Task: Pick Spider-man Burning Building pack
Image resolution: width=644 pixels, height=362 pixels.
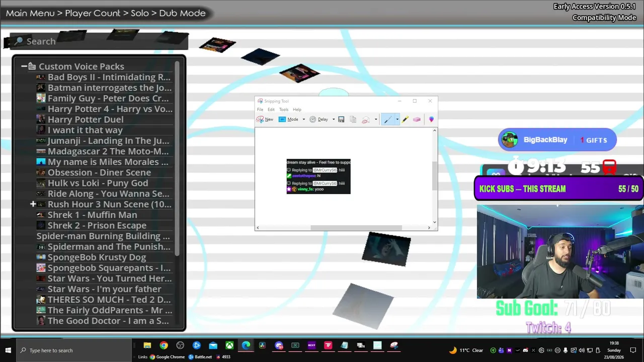Action: 104,236
